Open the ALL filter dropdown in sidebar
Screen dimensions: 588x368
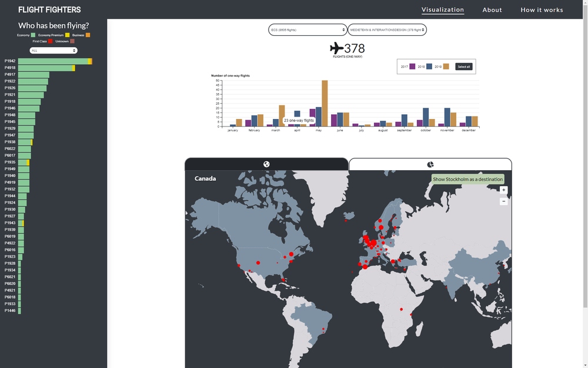(x=54, y=50)
